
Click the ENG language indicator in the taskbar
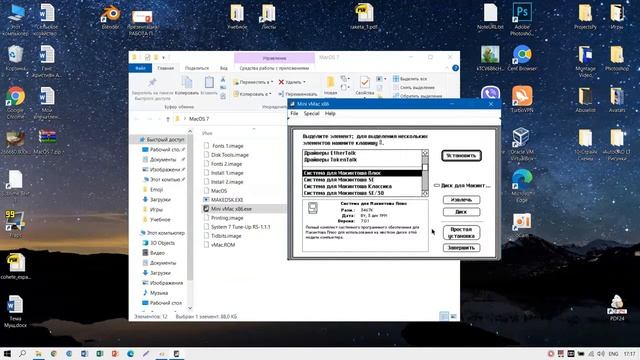coord(613,353)
